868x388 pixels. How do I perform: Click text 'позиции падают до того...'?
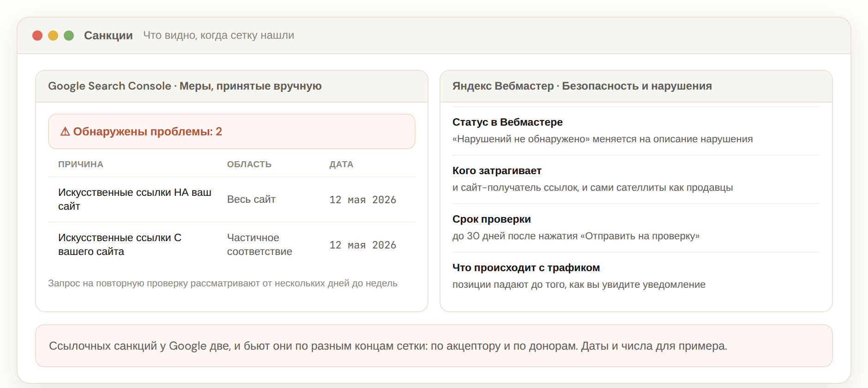(x=579, y=285)
